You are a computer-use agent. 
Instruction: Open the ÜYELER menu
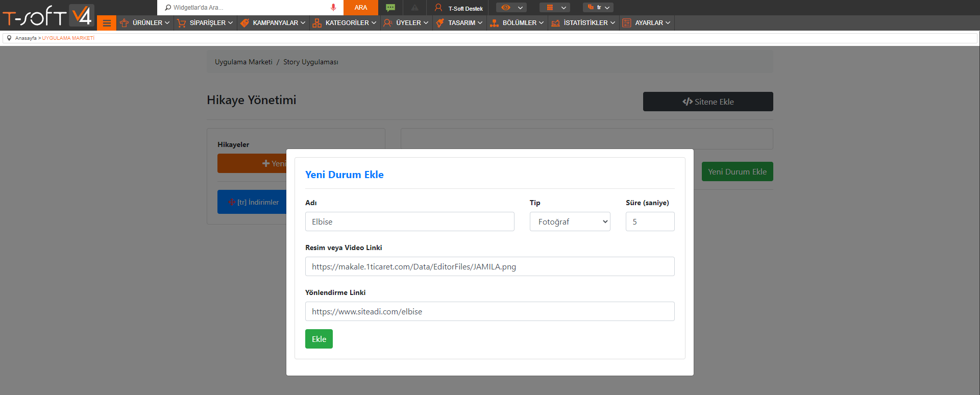[x=406, y=23]
